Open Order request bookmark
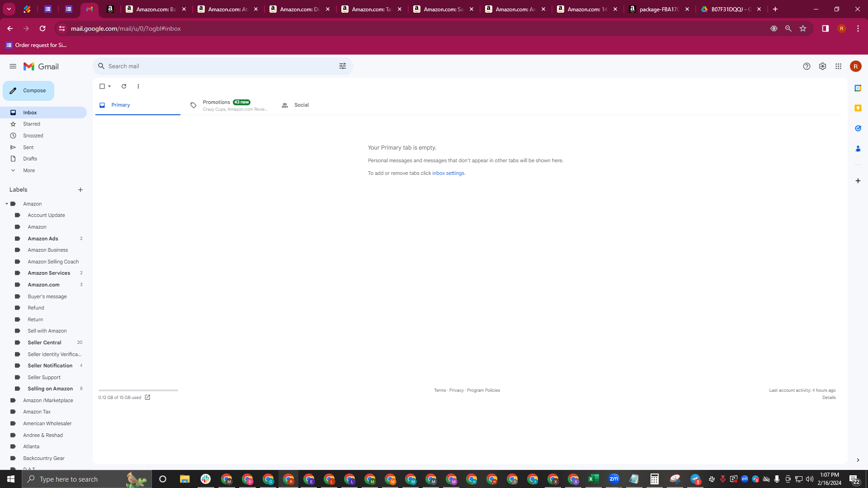The height and width of the screenshot is (488, 868). pyautogui.click(x=36, y=45)
